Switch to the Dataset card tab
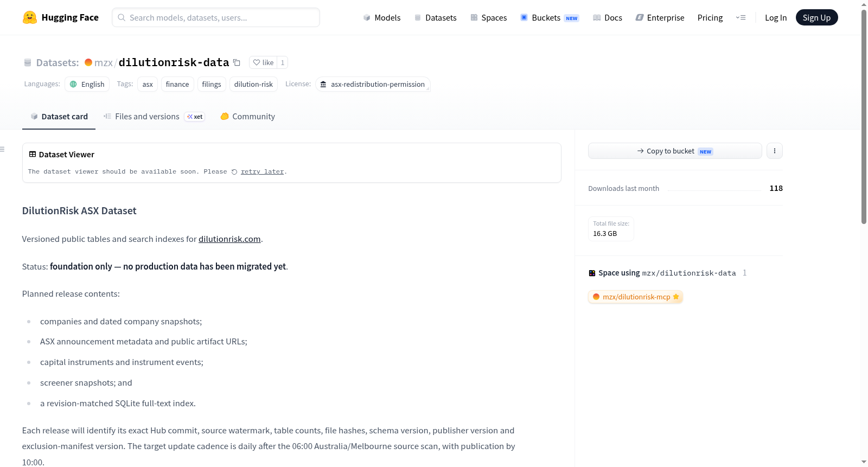This screenshot has height=467, width=868. [x=59, y=116]
